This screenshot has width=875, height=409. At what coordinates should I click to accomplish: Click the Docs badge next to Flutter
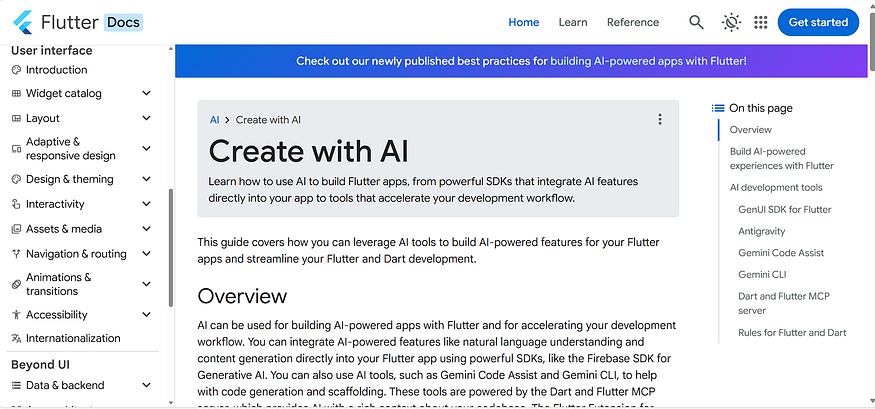[x=123, y=22]
